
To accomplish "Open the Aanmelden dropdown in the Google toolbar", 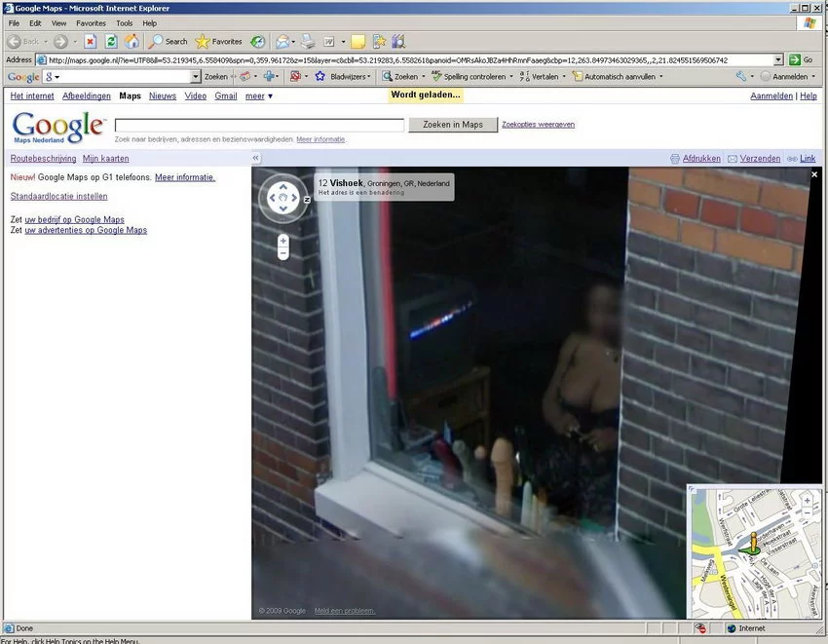I will 791,76.
